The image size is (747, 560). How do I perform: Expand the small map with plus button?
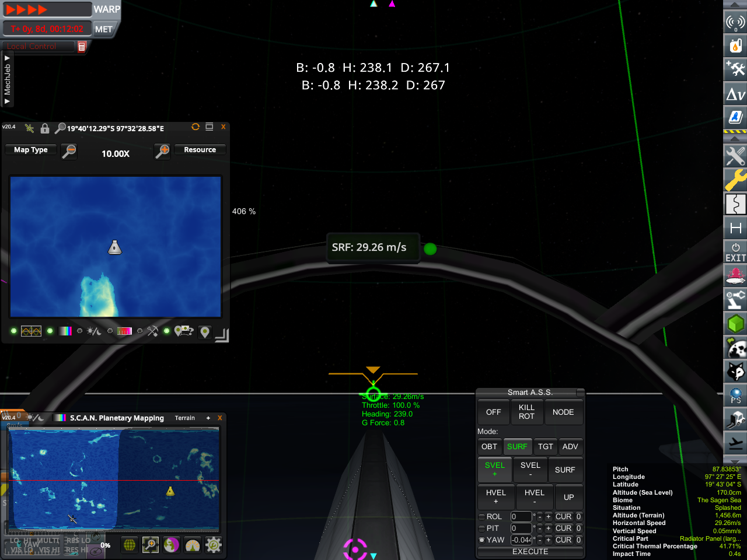tap(208, 418)
